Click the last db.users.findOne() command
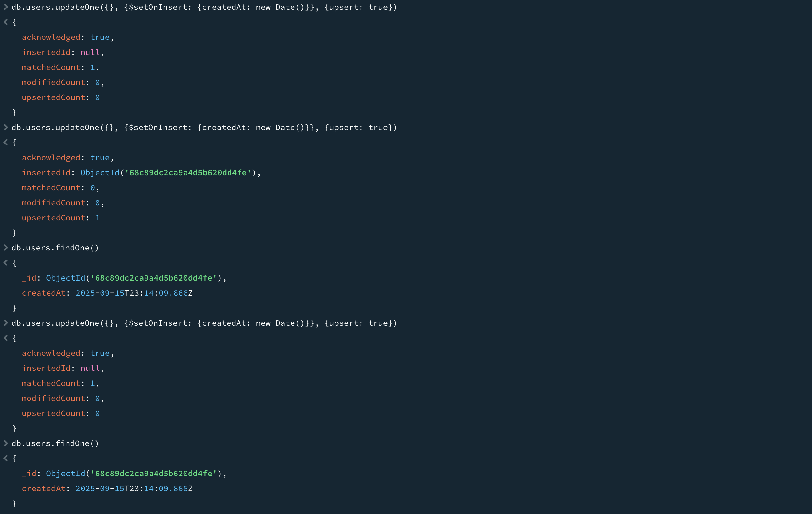 pyautogui.click(x=55, y=443)
